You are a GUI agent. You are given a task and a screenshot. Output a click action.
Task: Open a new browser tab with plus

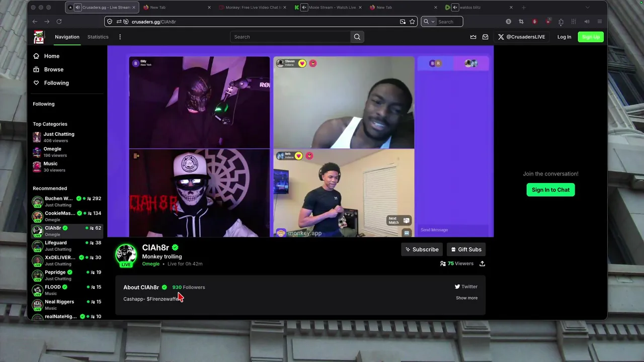point(523,8)
